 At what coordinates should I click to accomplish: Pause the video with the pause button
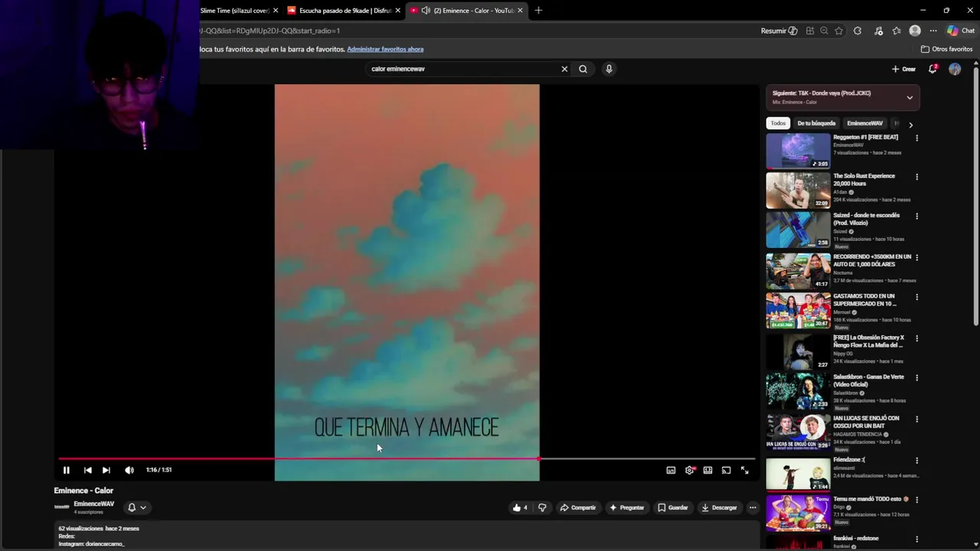click(x=66, y=470)
